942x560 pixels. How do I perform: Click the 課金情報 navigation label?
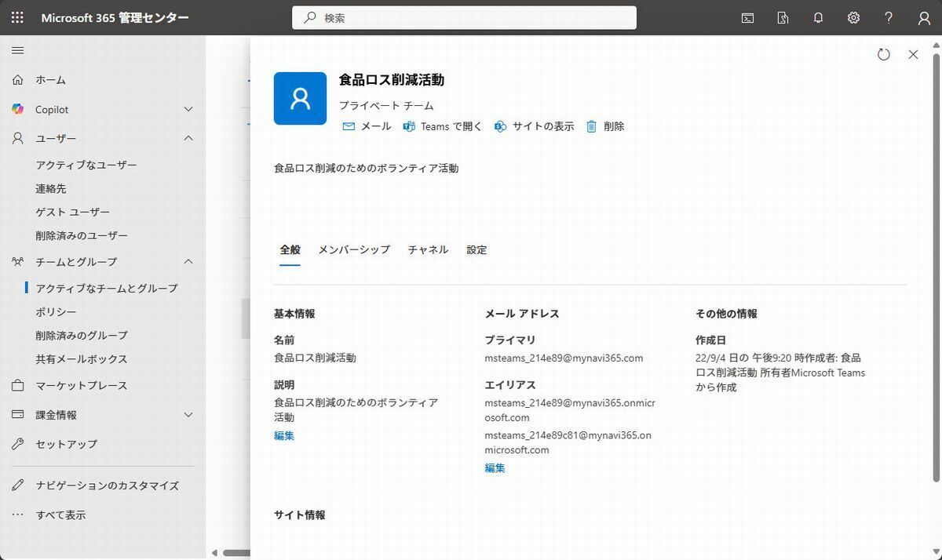pos(57,414)
